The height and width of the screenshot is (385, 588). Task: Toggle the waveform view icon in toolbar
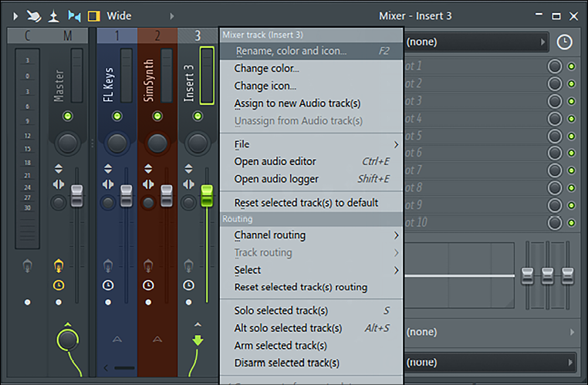tap(74, 16)
